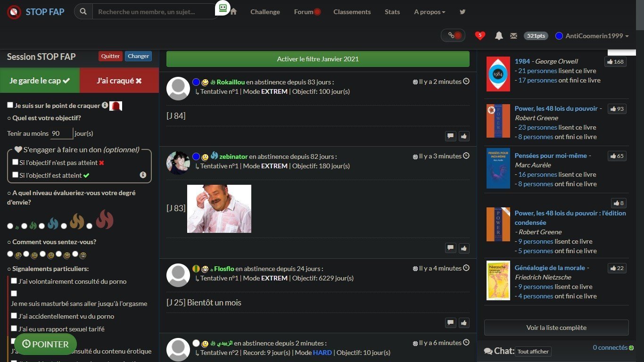This screenshot has height=362, width=644.
Task: Open the Classements menu item
Action: 352,12
